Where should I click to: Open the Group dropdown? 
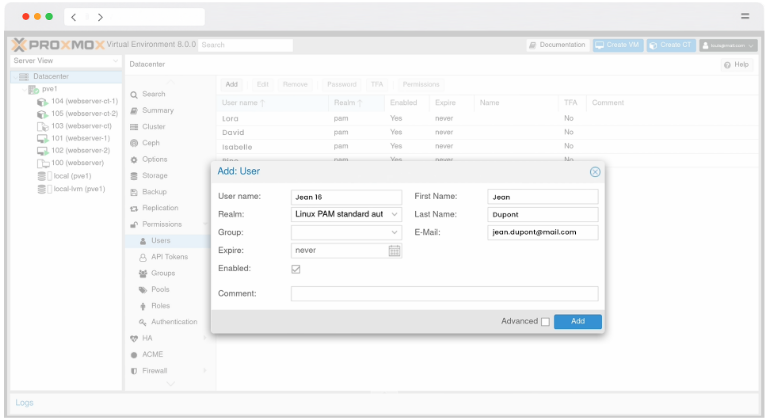tap(395, 232)
